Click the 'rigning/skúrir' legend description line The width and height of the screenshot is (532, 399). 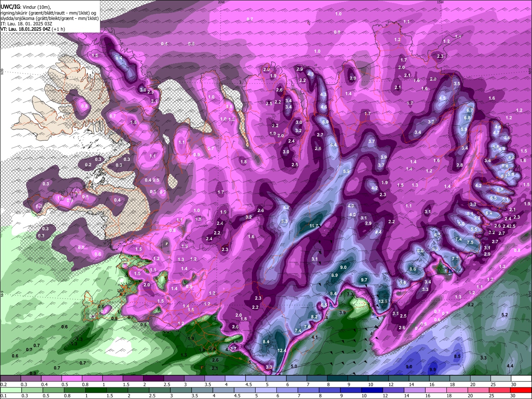49,13
